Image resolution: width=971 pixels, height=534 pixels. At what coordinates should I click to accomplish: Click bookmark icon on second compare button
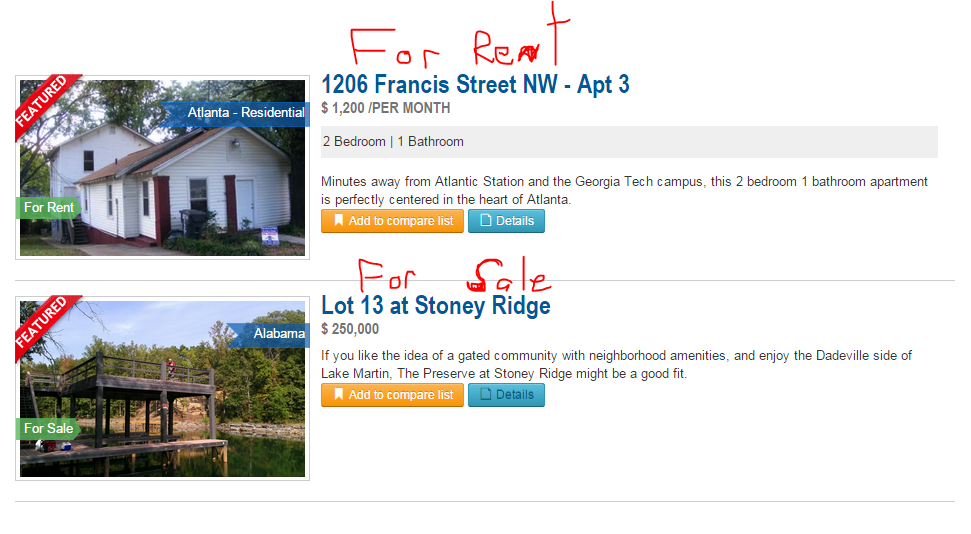338,395
